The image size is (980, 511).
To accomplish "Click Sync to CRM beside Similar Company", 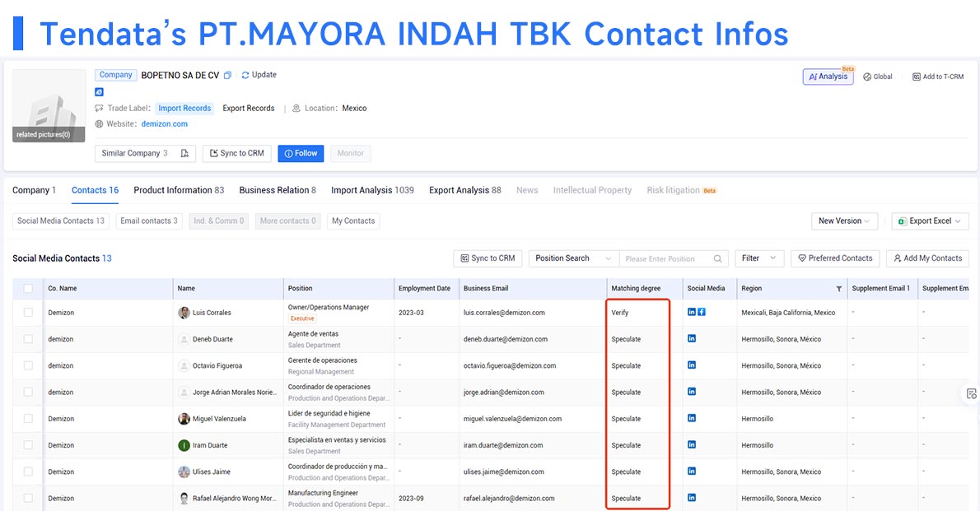I will coord(237,154).
